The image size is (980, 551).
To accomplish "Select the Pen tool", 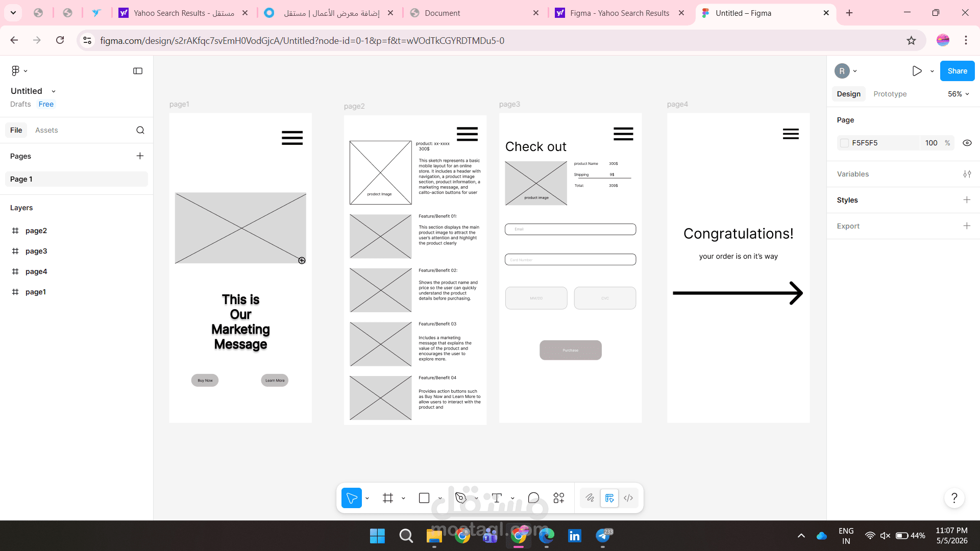I will pos(460,498).
